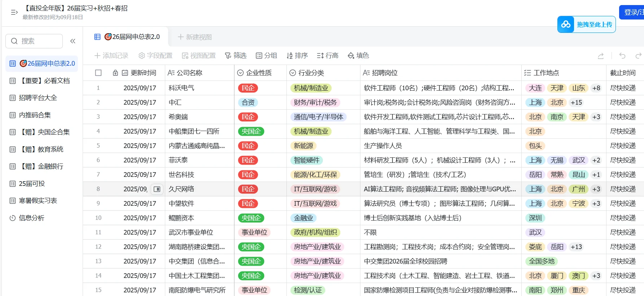Open 【赠】教育系统 sheet
The image size is (644, 296).
[x=42, y=149]
